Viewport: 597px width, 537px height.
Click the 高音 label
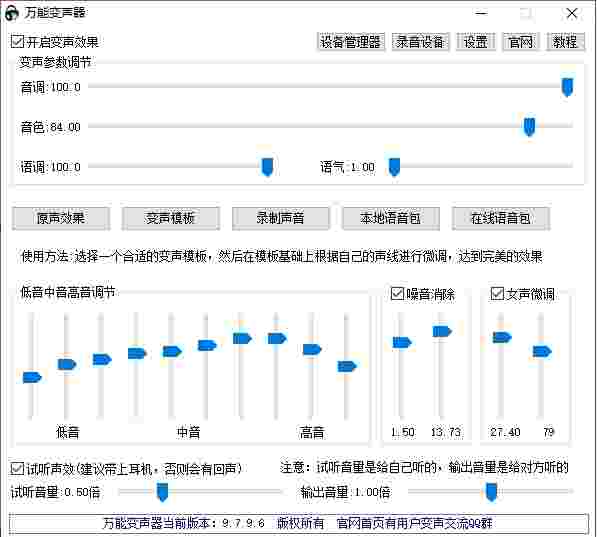312,433
